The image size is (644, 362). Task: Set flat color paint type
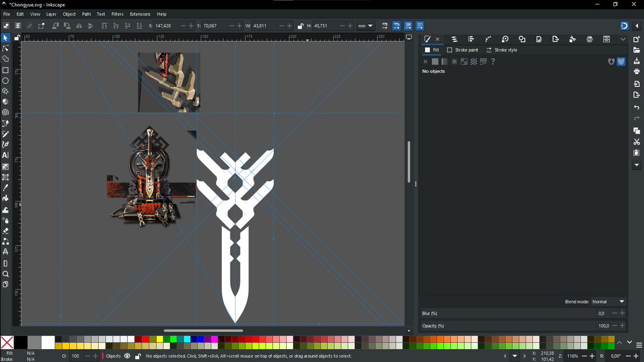point(435,62)
